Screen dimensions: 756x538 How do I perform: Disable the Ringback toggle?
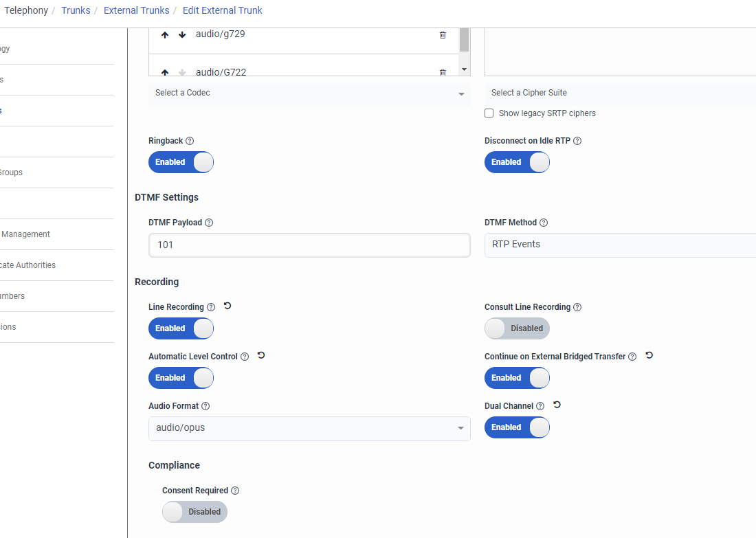tap(181, 162)
